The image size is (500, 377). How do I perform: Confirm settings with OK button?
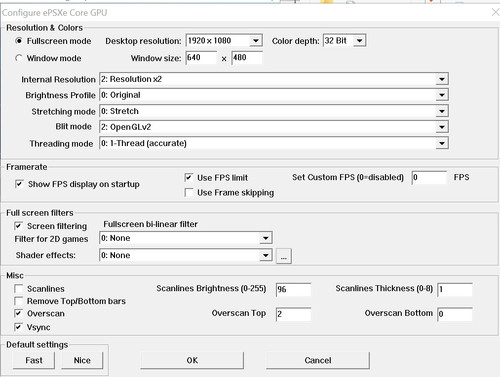(x=192, y=360)
